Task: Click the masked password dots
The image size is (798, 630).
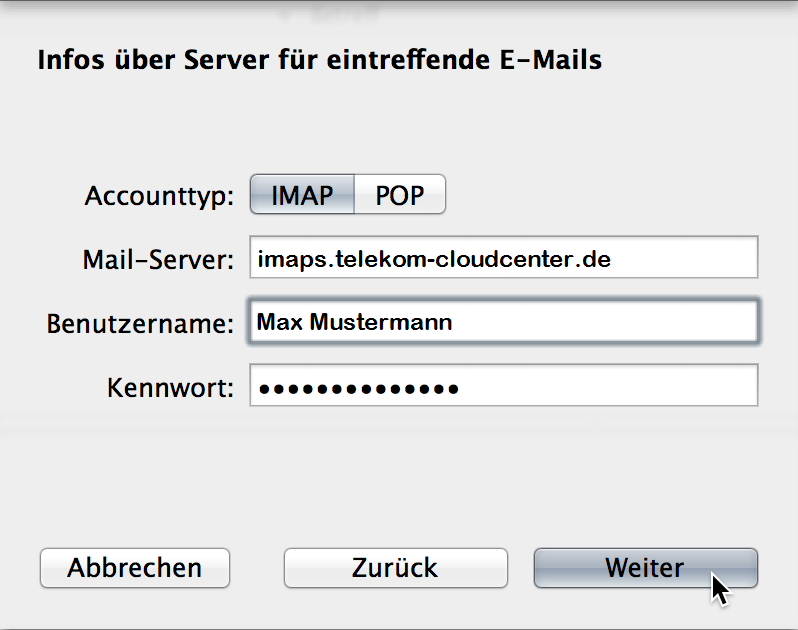Action: 359,389
